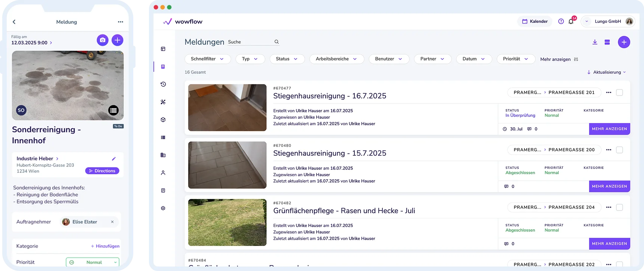Image resolution: width=644 pixels, height=271 pixels.
Task: Open the settings gear icon in sidebar
Action: 163,208
